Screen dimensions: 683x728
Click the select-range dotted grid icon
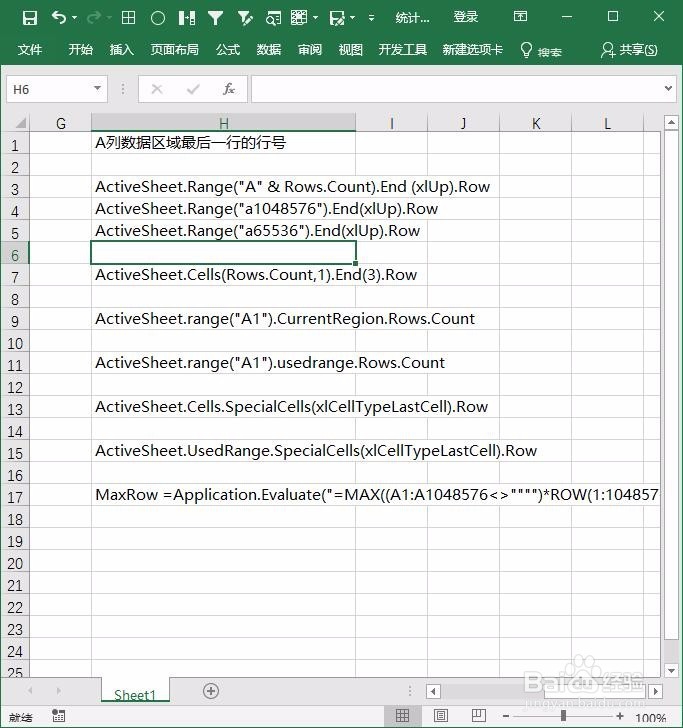click(x=299, y=18)
